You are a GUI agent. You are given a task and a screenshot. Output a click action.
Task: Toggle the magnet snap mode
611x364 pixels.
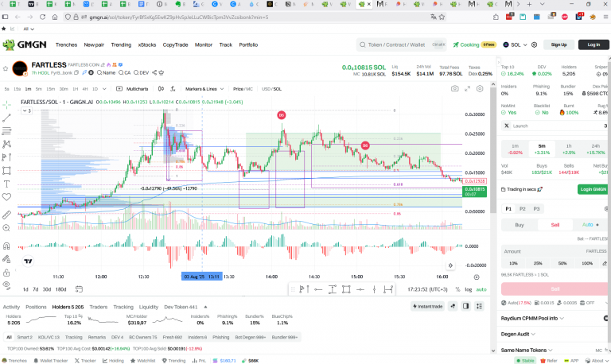click(6, 246)
